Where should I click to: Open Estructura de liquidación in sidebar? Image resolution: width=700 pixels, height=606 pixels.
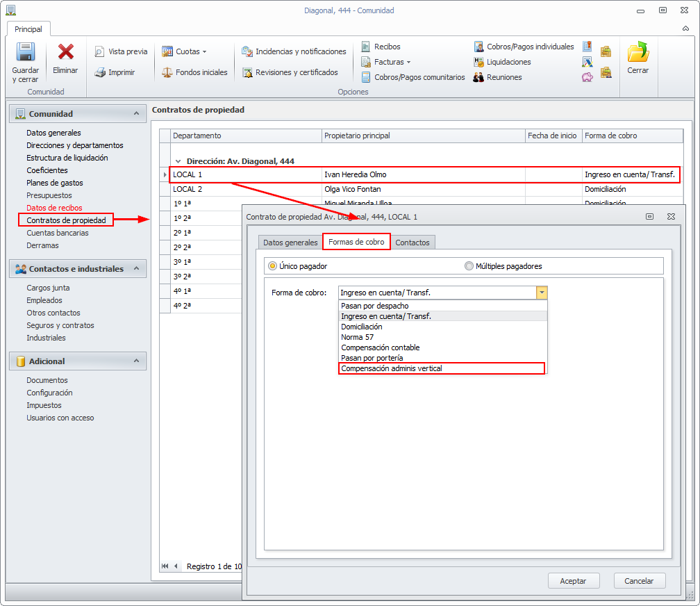pyautogui.click(x=67, y=158)
